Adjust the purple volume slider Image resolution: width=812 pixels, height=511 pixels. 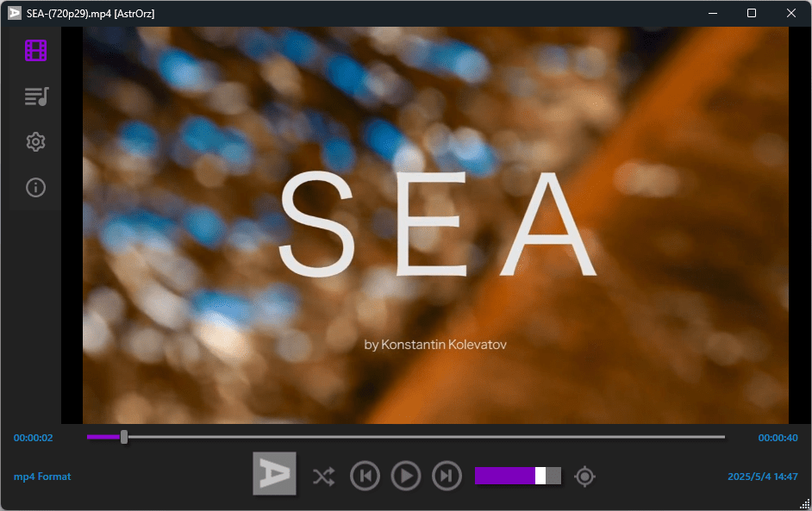[518, 476]
